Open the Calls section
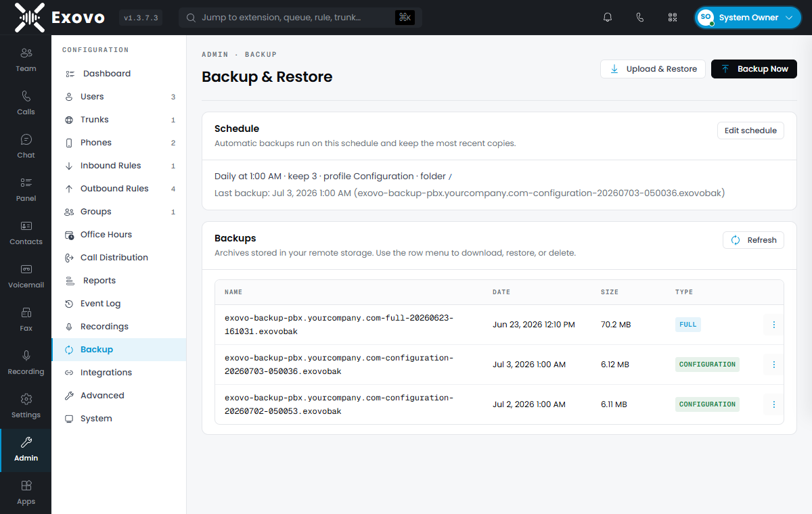The height and width of the screenshot is (514, 812). [26, 103]
